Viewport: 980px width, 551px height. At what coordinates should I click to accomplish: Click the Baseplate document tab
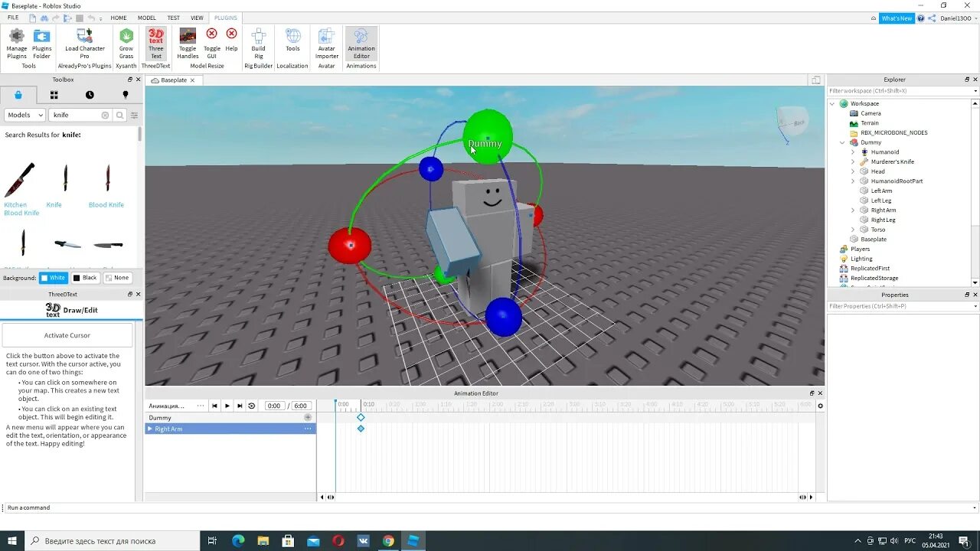coord(174,80)
